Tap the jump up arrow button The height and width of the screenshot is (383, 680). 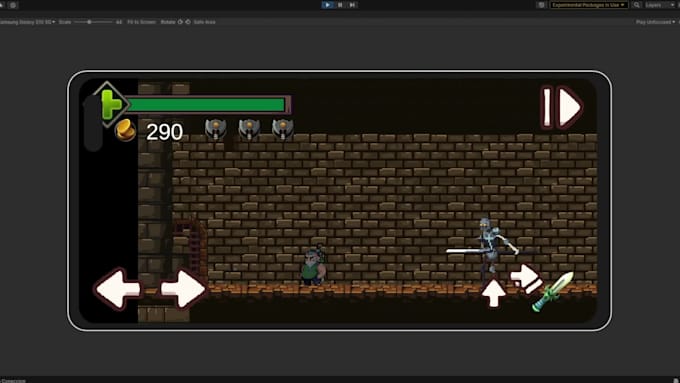[493, 293]
